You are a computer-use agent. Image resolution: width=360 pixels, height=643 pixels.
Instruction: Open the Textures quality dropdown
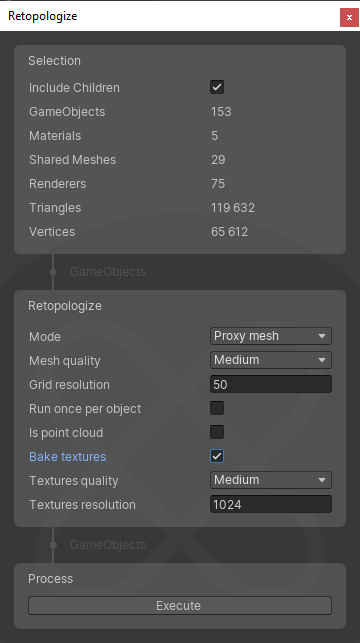tap(271, 480)
